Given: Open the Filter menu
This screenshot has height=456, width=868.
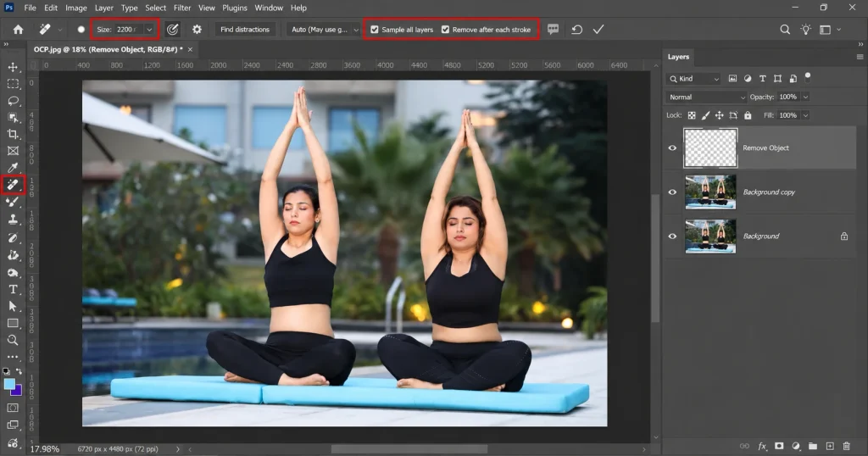Looking at the screenshot, I should pyautogui.click(x=182, y=8).
